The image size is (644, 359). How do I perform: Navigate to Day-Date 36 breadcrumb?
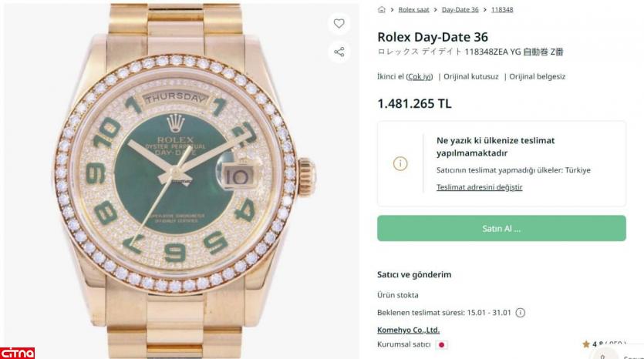460,10
